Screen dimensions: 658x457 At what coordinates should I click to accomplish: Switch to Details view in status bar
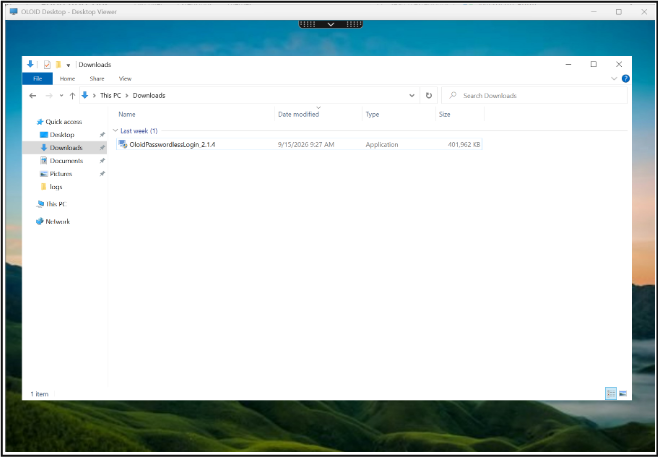(x=611, y=394)
